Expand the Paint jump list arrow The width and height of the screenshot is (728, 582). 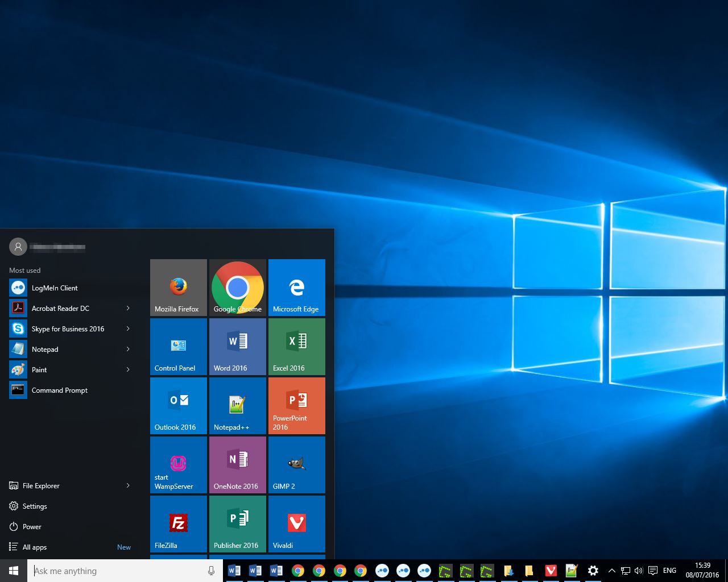[x=128, y=369]
